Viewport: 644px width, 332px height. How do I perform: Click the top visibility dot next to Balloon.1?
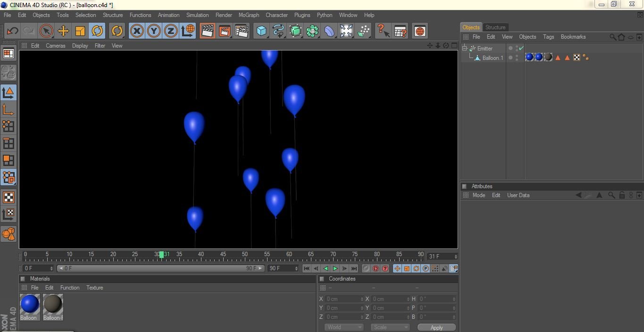click(x=517, y=55)
